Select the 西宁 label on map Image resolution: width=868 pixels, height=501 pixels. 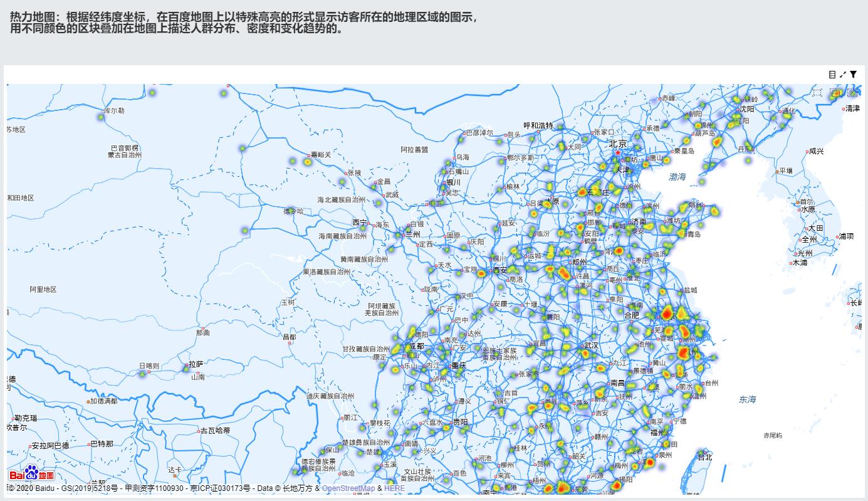click(x=360, y=222)
